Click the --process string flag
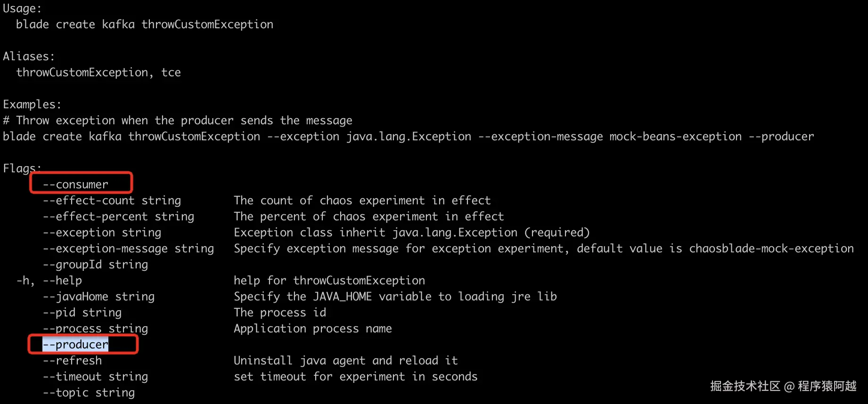Viewport: 868px width, 404px height. click(x=95, y=329)
